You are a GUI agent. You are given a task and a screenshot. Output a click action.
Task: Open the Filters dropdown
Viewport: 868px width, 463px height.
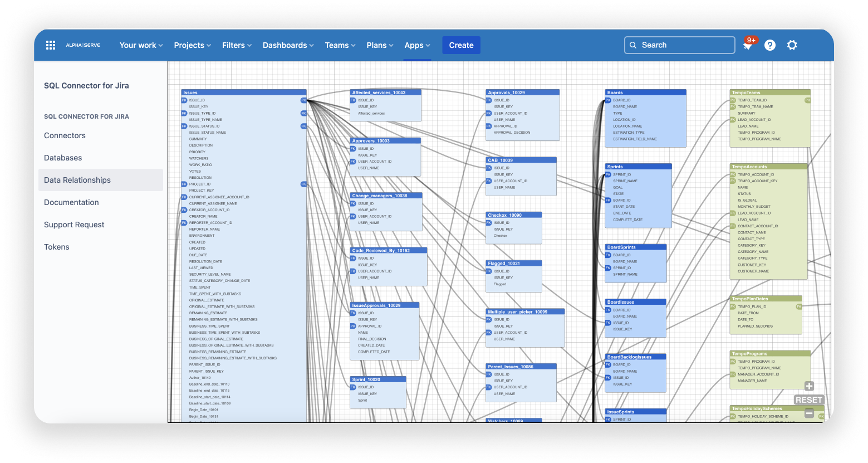(236, 45)
